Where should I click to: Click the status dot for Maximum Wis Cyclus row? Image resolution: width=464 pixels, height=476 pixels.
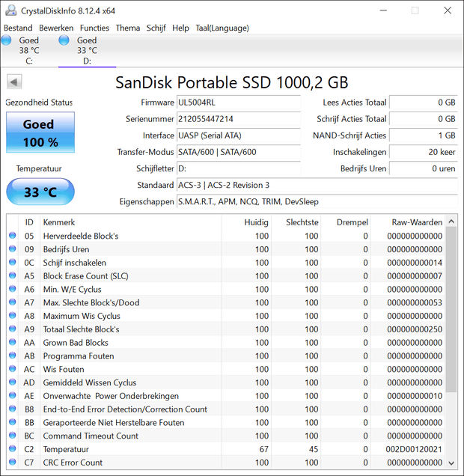pos(13,315)
